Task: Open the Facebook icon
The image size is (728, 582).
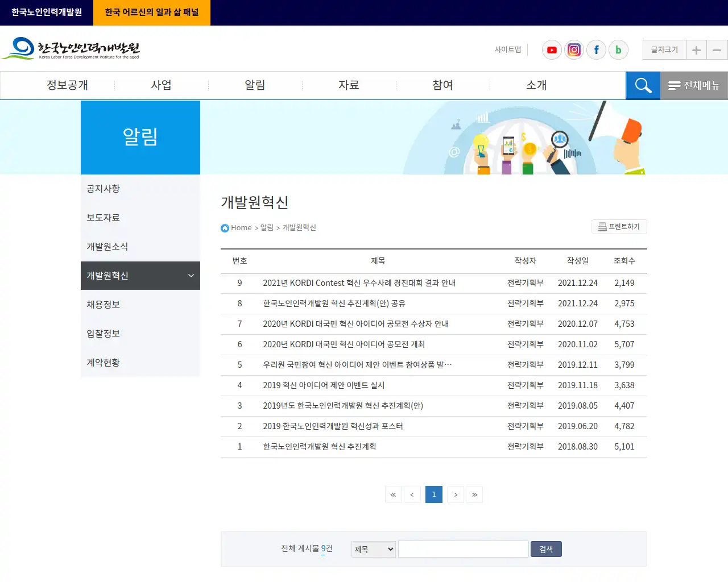Action: coord(596,50)
